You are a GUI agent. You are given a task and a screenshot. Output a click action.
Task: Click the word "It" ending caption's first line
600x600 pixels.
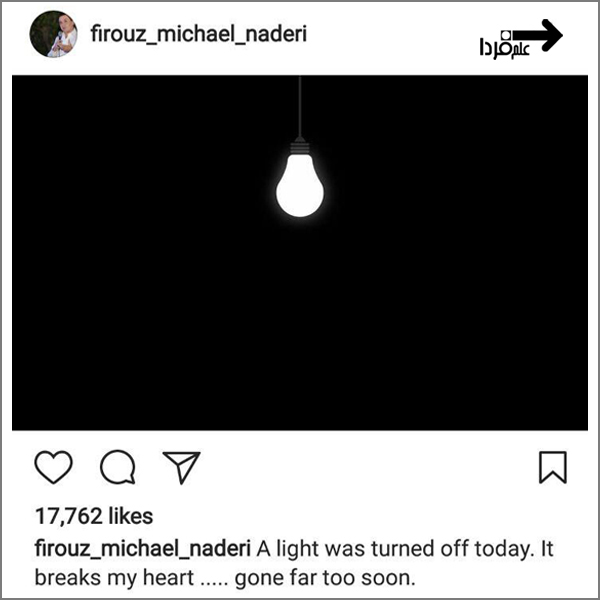[x=543, y=549]
